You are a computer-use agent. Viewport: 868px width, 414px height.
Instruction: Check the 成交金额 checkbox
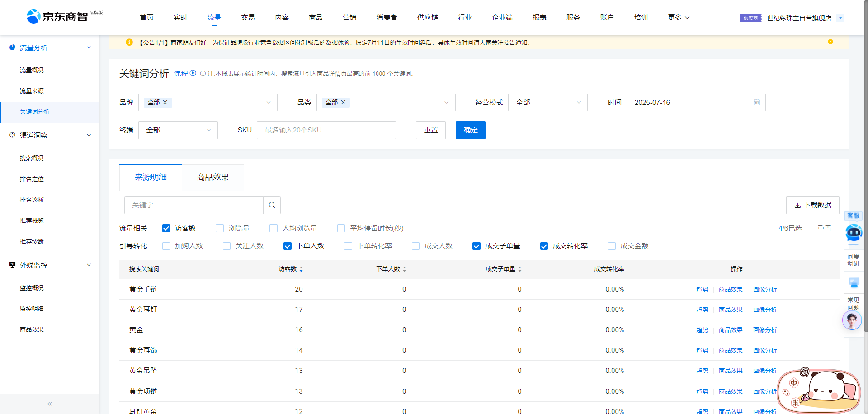[612, 246]
